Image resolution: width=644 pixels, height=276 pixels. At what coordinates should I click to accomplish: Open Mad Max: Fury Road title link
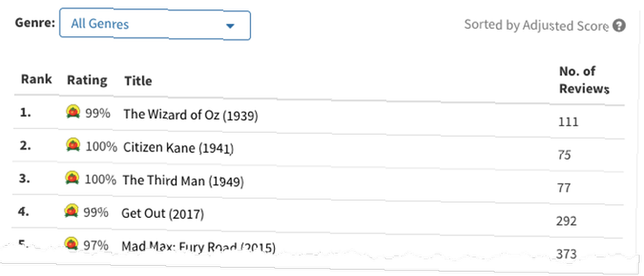coord(198,247)
